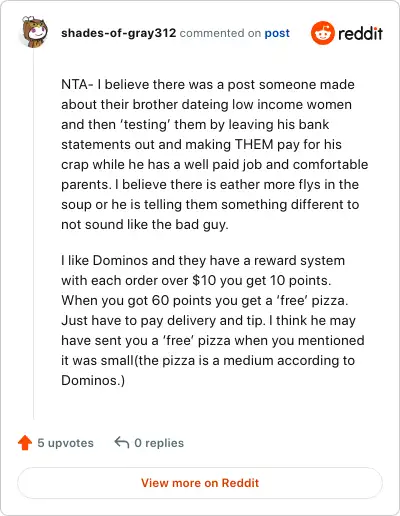Click the reply arrow icon
The height and width of the screenshot is (516, 400).
(x=121, y=443)
